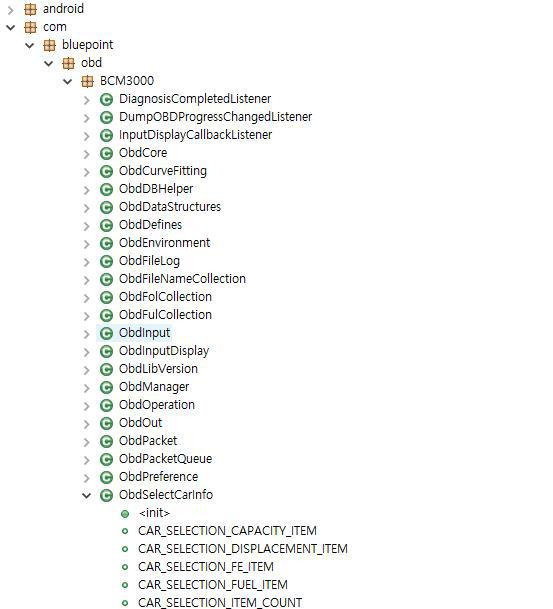Click the ObdFileLog class icon
This screenshot has height=609, width=553.
pyautogui.click(x=106, y=261)
